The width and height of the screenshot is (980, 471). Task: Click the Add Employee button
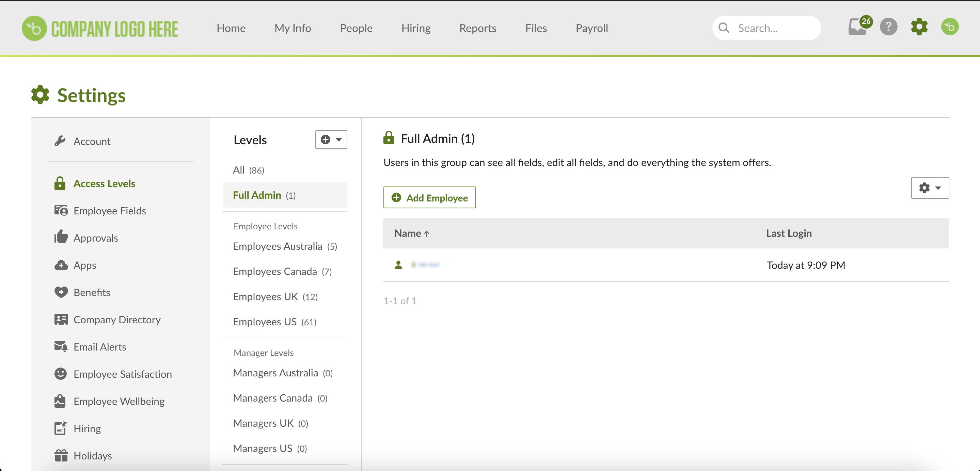[x=429, y=197]
